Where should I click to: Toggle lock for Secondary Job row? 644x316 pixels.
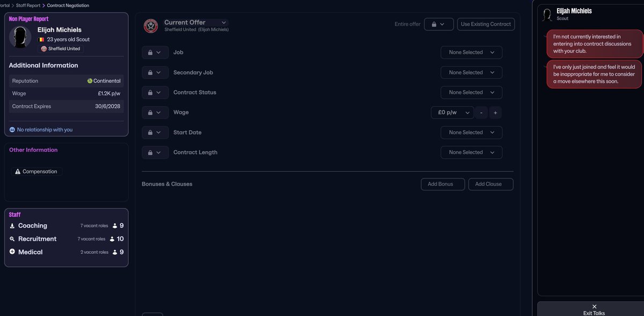tap(155, 72)
